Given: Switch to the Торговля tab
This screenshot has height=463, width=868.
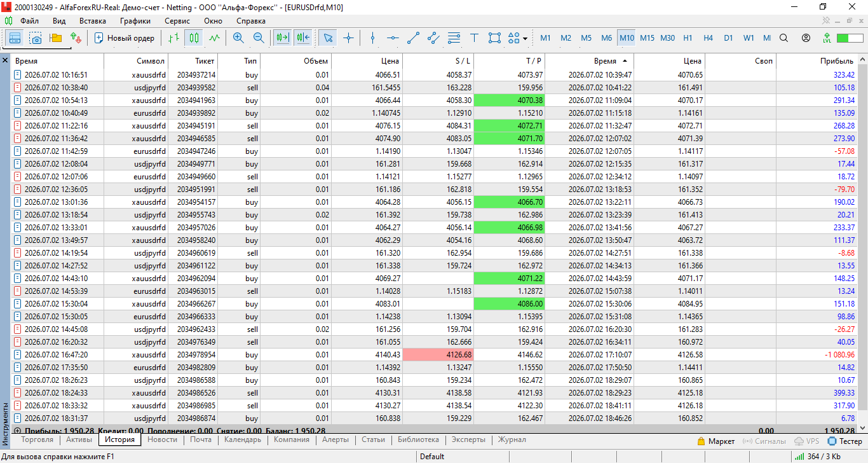Looking at the screenshot, I should tap(39, 439).
